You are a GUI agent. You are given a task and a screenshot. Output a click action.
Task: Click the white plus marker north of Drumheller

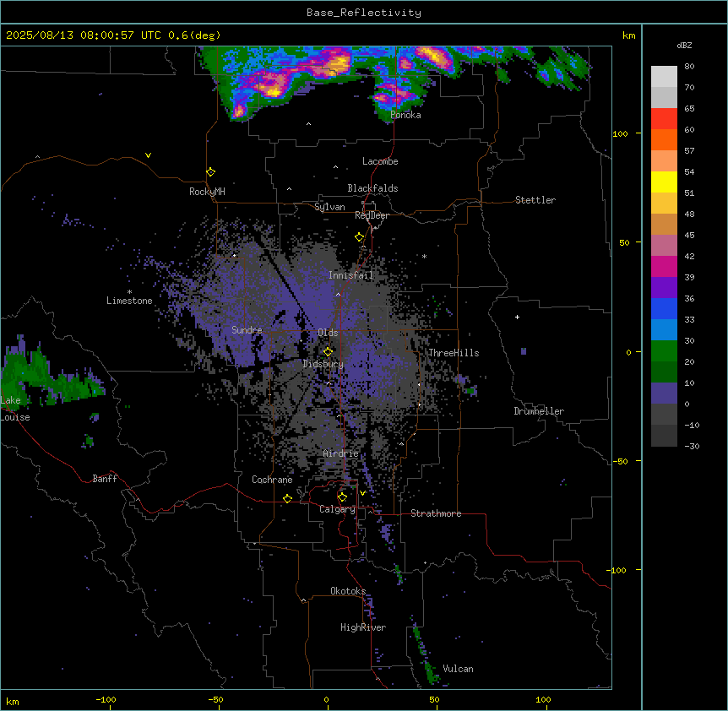(x=517, y=317)
